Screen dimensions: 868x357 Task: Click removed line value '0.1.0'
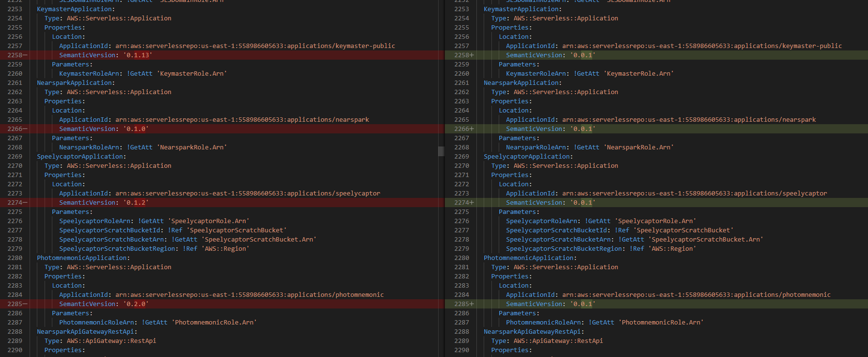coord(136,129)
